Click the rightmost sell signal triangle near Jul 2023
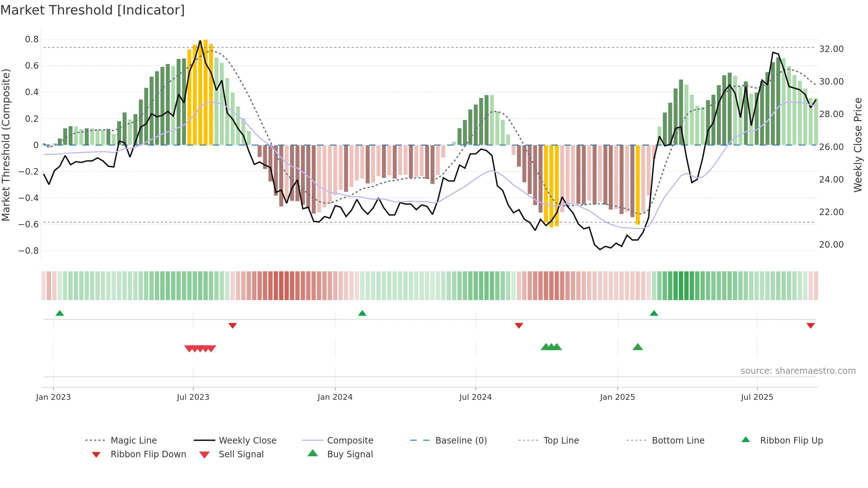This screenshot has height=488, width=868. click(211, 349)
